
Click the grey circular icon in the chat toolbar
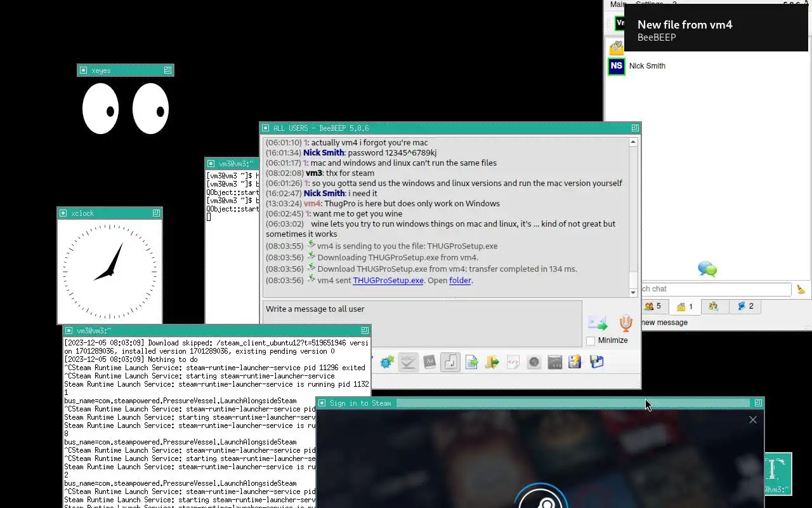click(534, 362)
